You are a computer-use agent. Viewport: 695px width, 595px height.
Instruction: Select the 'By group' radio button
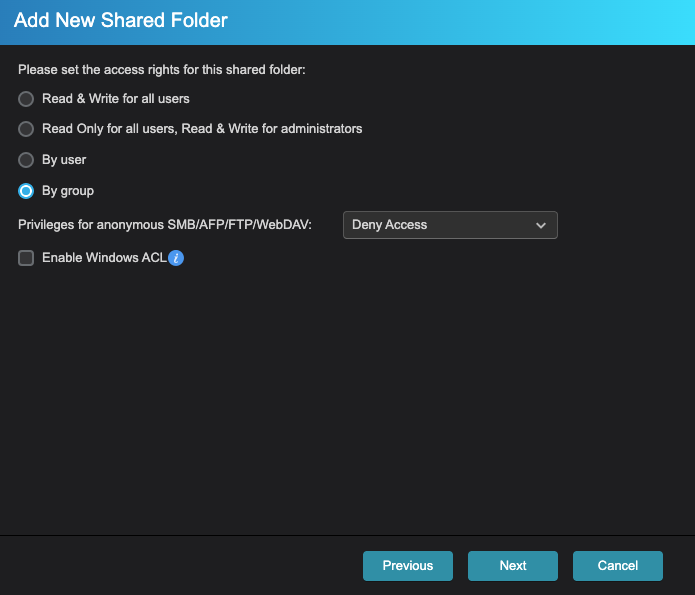click(26, 191)
